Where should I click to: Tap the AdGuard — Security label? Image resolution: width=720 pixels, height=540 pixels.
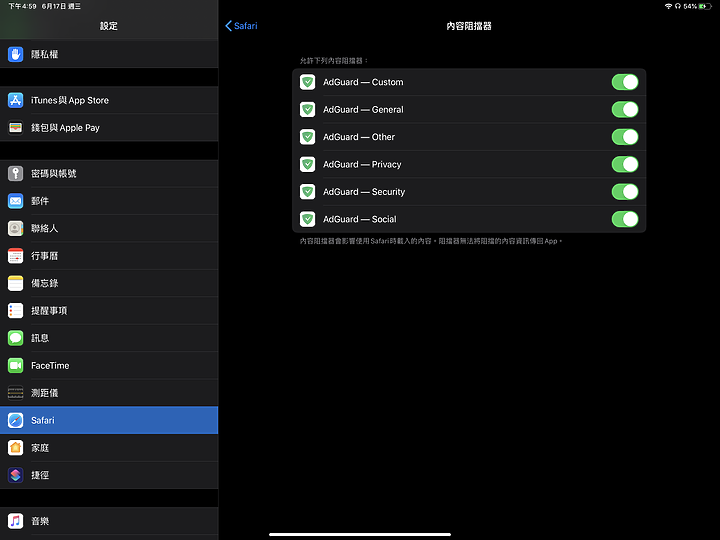(364, 192)
